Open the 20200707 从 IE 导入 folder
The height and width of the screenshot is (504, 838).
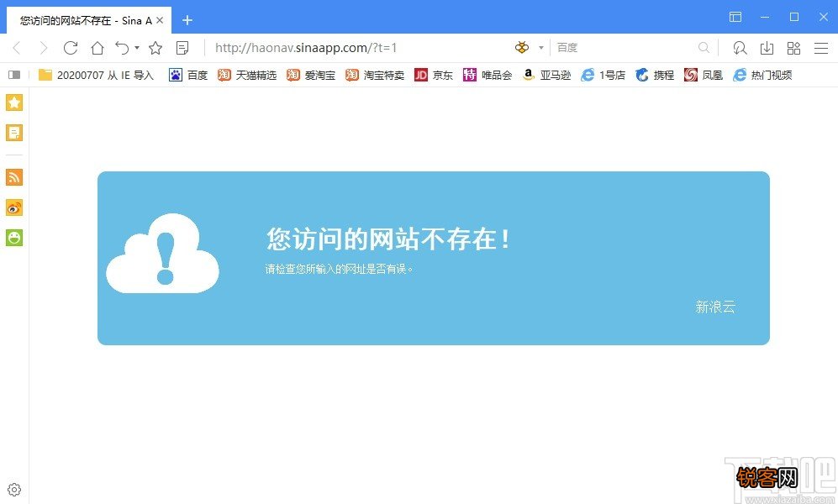tap(96, 76)
